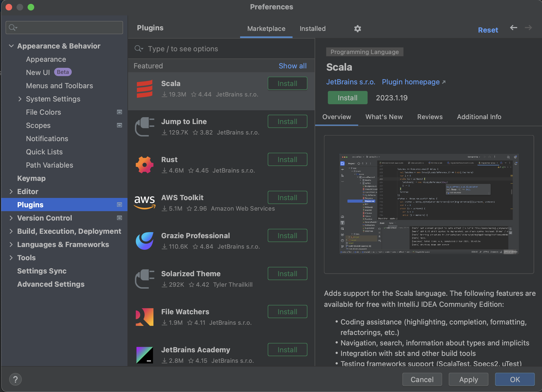Click the JetBrains Academy plugin icon

pos(144,355)
